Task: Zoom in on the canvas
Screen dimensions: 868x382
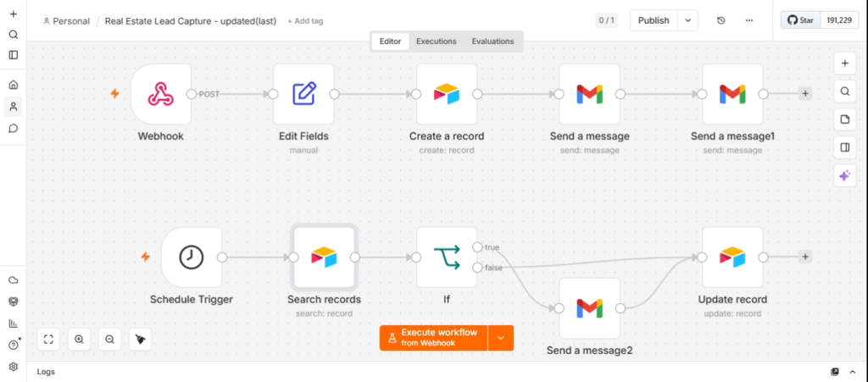Action: click(79, 340)
